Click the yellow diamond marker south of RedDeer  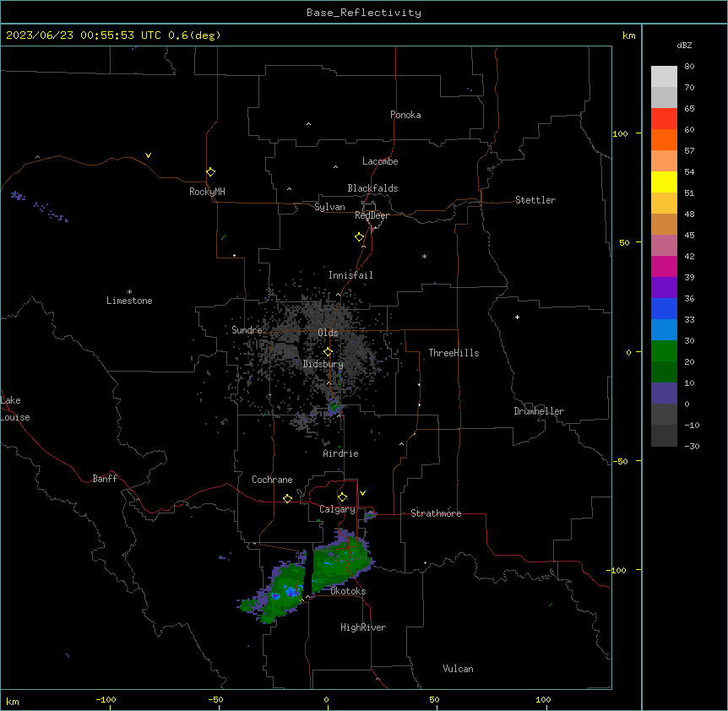pos(360,237)
